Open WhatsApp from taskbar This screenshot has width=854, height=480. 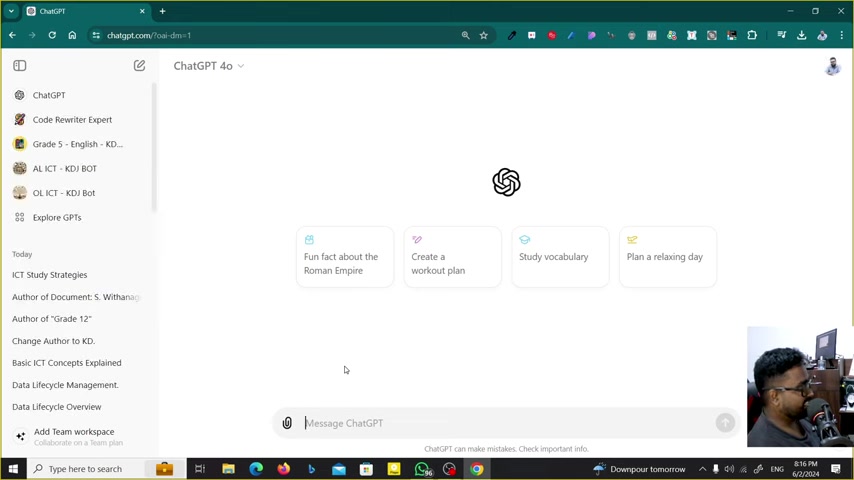point(422,469)
